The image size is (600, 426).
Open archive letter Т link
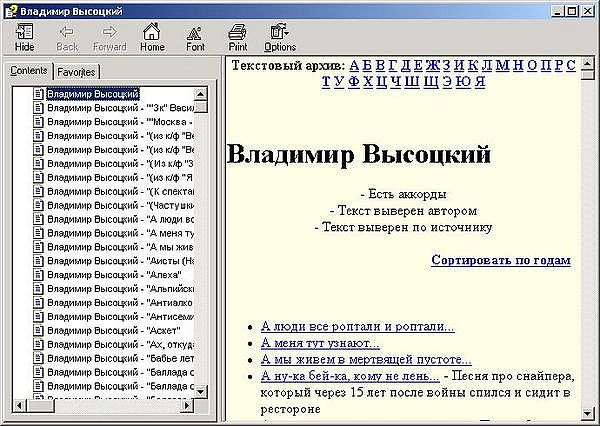coord(326,82)
